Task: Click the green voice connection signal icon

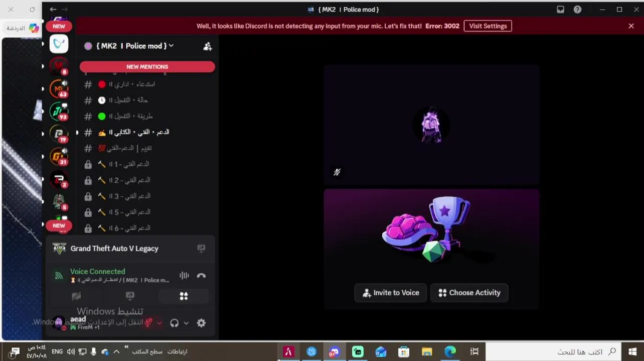Action: point(59,275)
